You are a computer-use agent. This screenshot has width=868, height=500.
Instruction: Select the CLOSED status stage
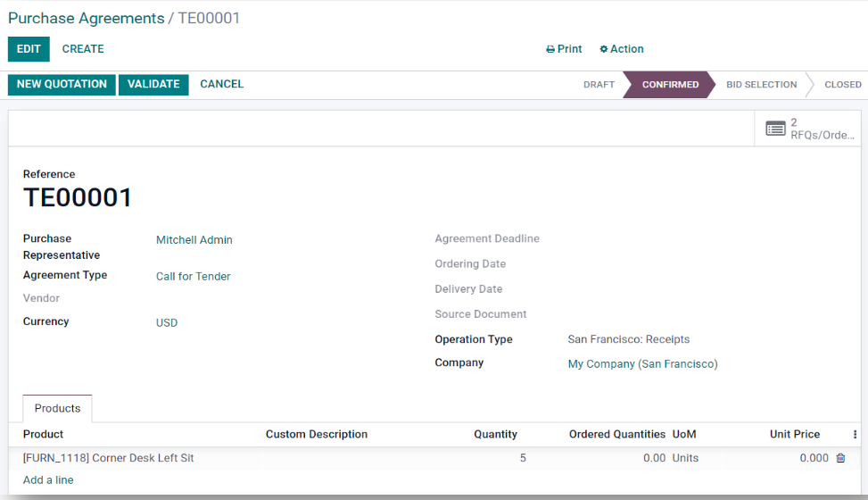coord(842,85)
